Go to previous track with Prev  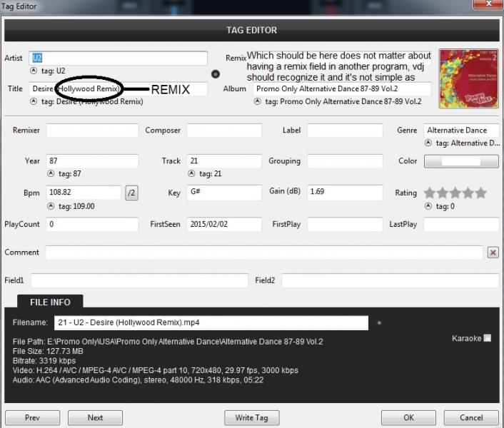click(x=32, y=418)
